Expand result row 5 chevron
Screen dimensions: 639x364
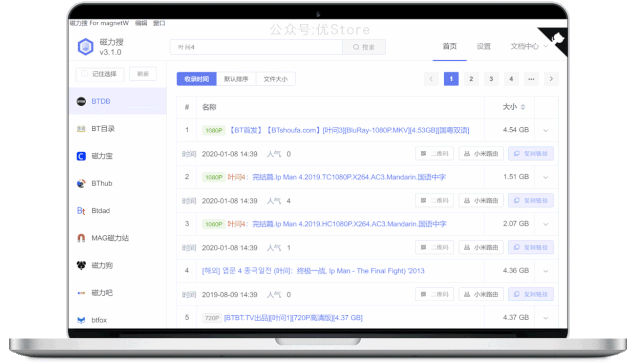pos(546,318)
